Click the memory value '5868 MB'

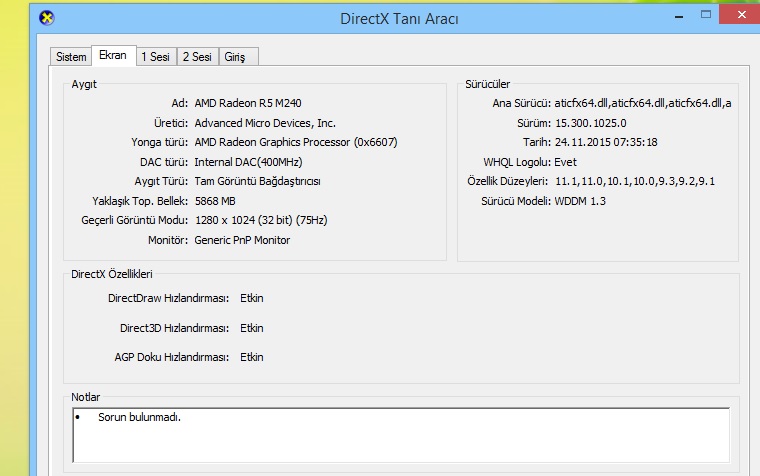pyautogui.click(x=215, y=201)
